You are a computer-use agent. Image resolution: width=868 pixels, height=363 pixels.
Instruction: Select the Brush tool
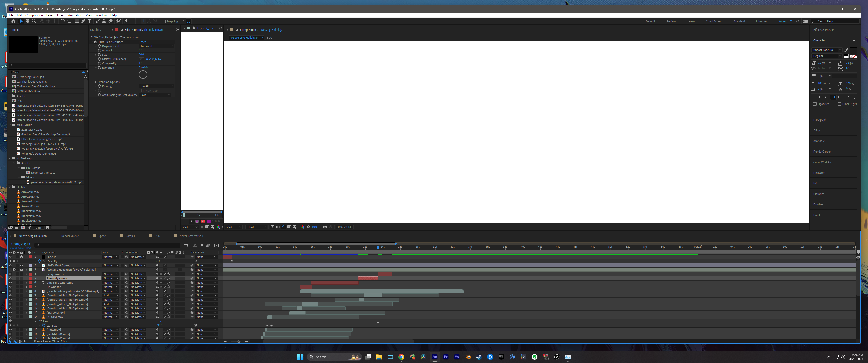(x=98, y=21)
